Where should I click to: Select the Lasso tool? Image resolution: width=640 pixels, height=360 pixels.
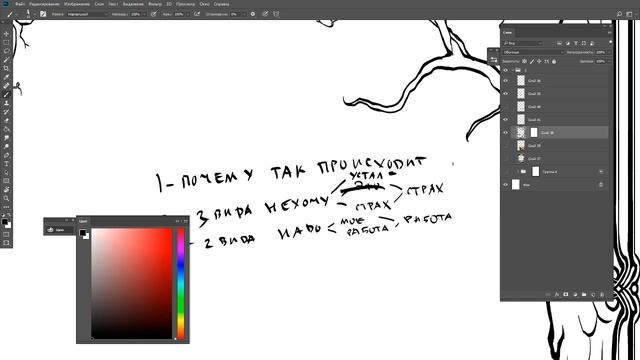click(x=6, y=51)
